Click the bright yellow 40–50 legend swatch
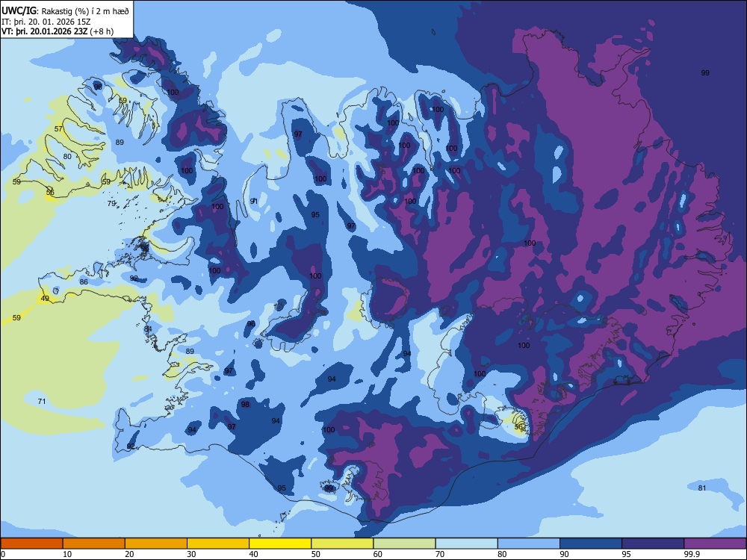The image size is (747, 560). pyautogui.click(x=280, y=544)
